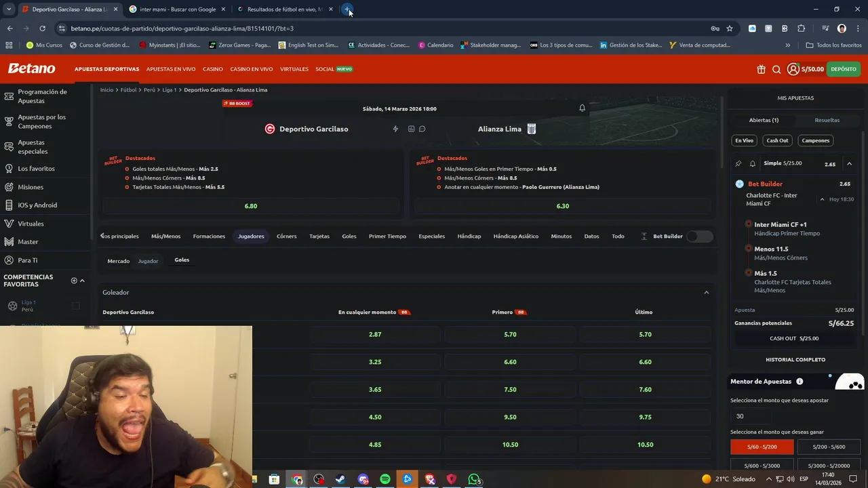This screenshot has height=488, width=868.
Task: Open Microsoft Store in the taskbar
Action: [x=274, y=479]
